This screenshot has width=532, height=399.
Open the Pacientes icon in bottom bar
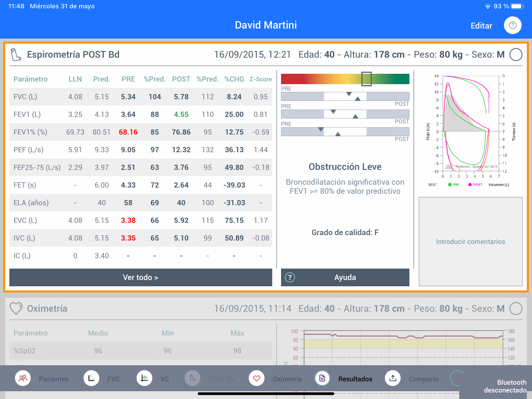pyautogui.click(x=23, y=378)
